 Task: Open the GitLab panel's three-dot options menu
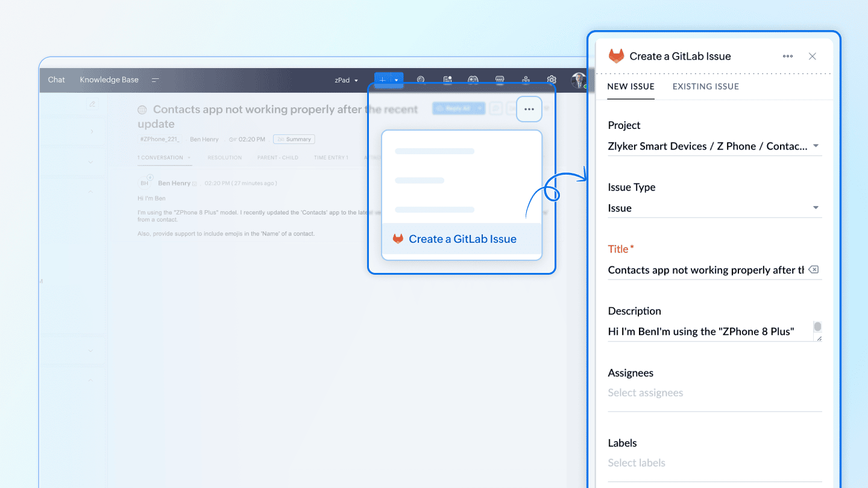[788, 56]
